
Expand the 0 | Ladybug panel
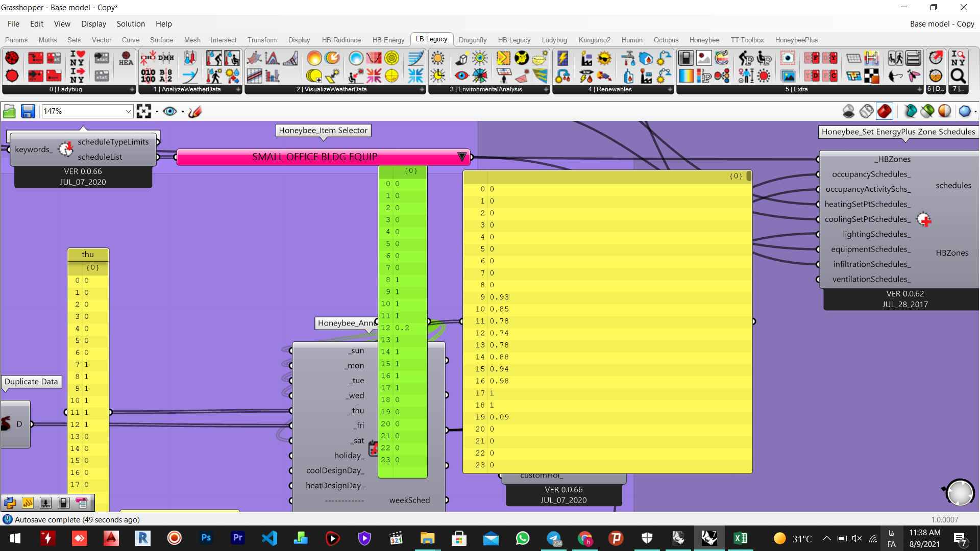click(x=132, y=89)
